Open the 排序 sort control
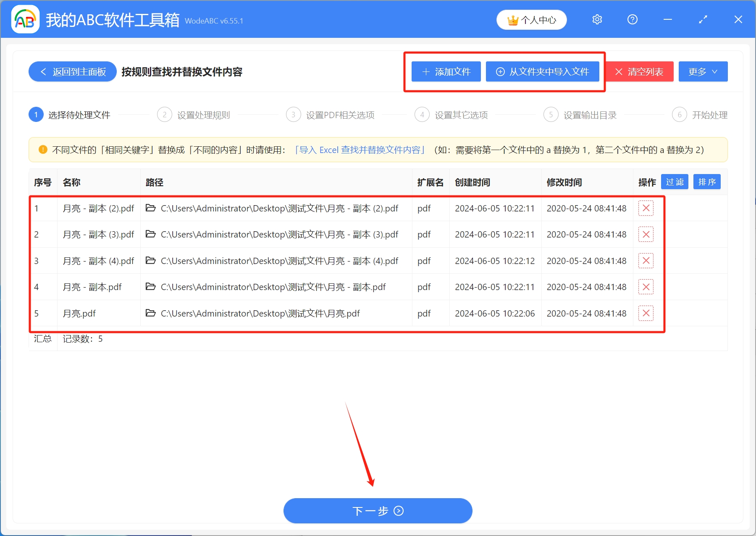The width and height of the screenshot is (756, 536). point(707,182)
